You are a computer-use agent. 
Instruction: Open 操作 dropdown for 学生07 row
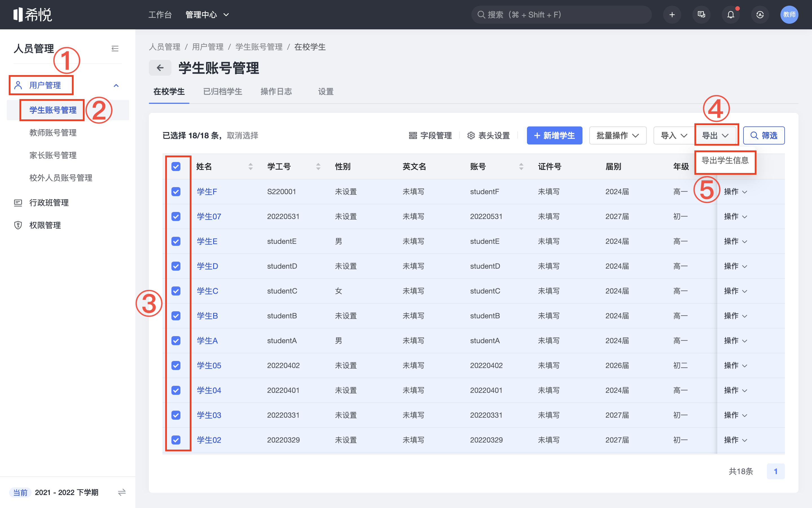click(x=735, y=216)
